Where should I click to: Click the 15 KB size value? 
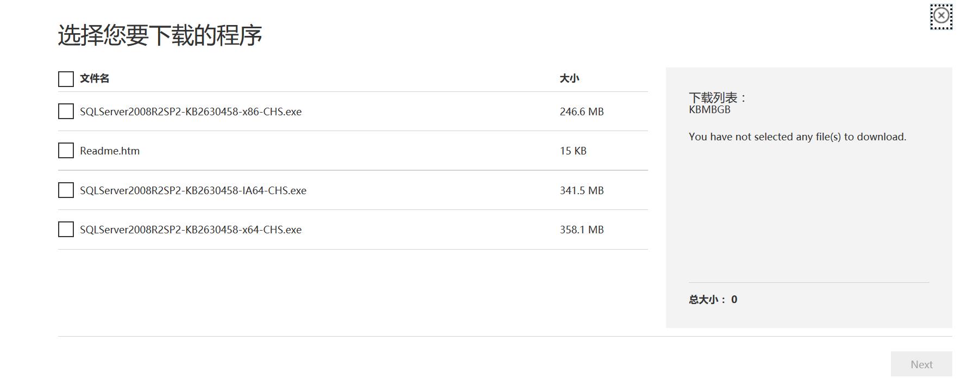[x=573, y=151]
